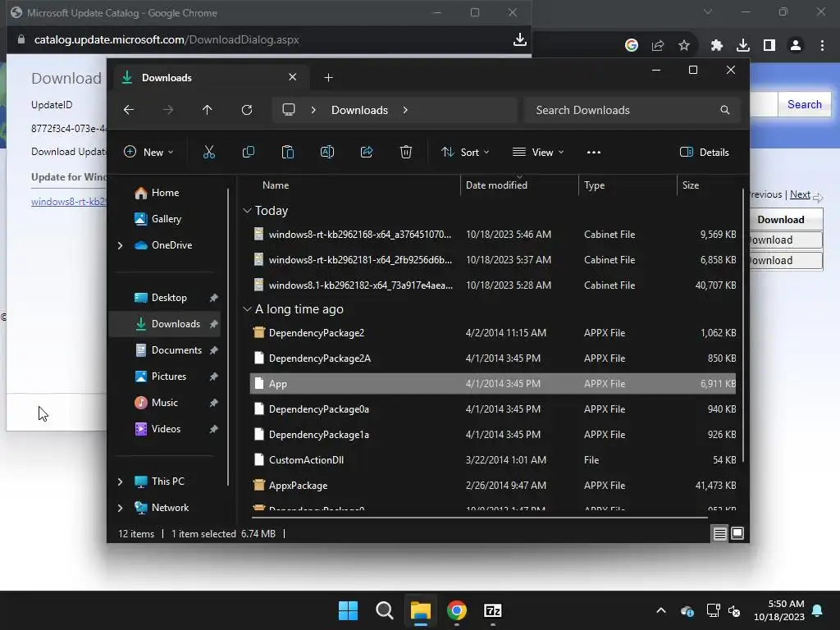Click the Cut scissors icon in File Explorer

point(209,152)
